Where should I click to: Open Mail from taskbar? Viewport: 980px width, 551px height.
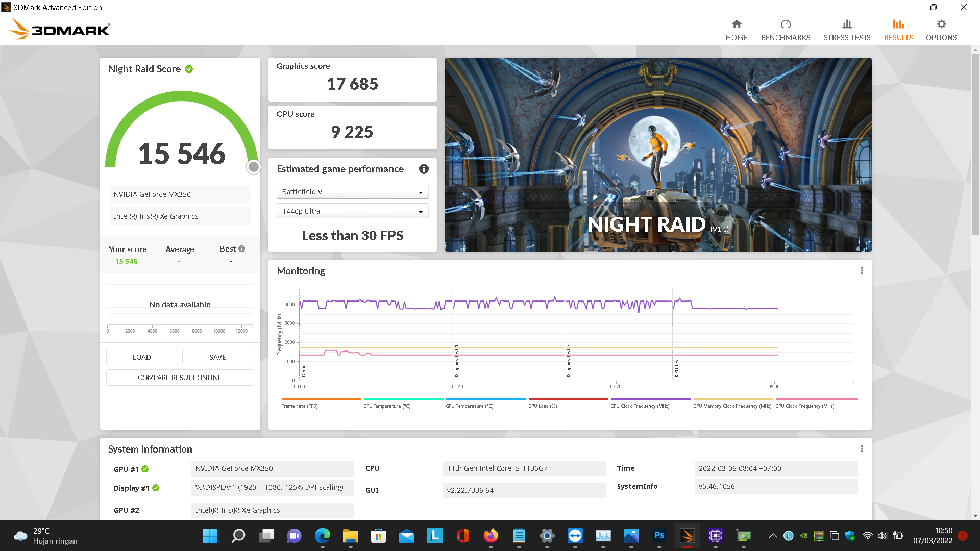[406, 536]
